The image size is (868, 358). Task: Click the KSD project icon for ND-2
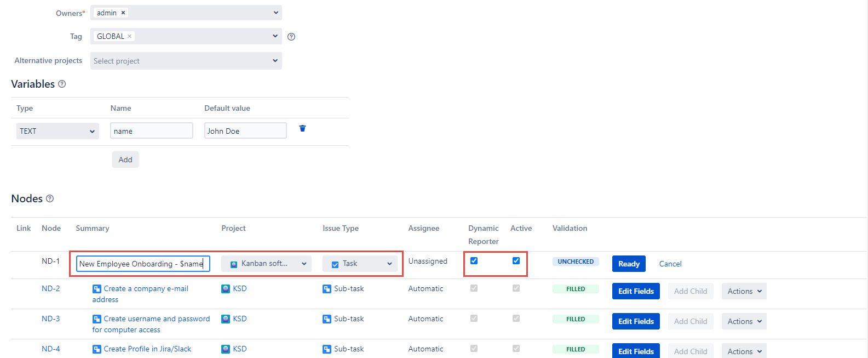coord(226,289)
